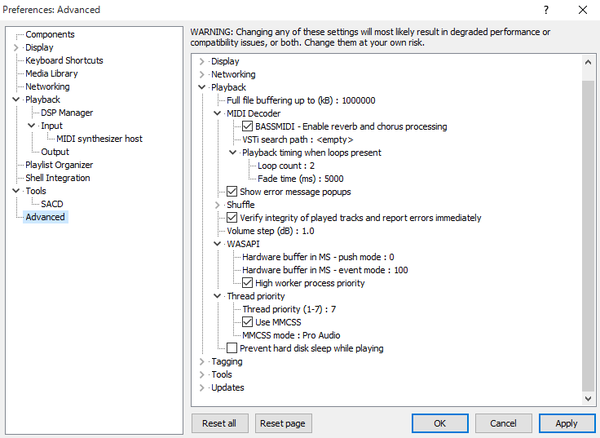Viewport: 600px width, 438px height.
Task: Open the Components preferences page
Action: [x=50, y=34]
